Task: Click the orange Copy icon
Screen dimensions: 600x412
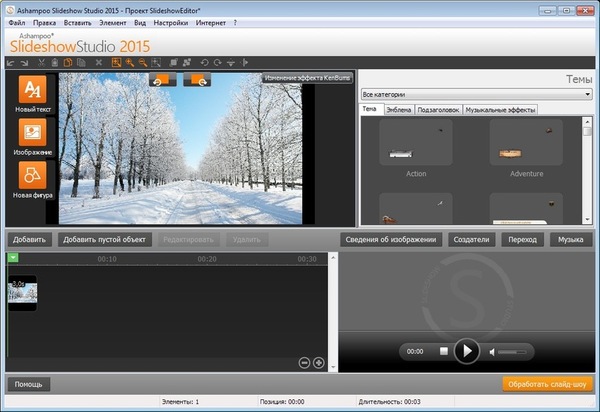Action: pyautogui.click(x=68, y=63)
